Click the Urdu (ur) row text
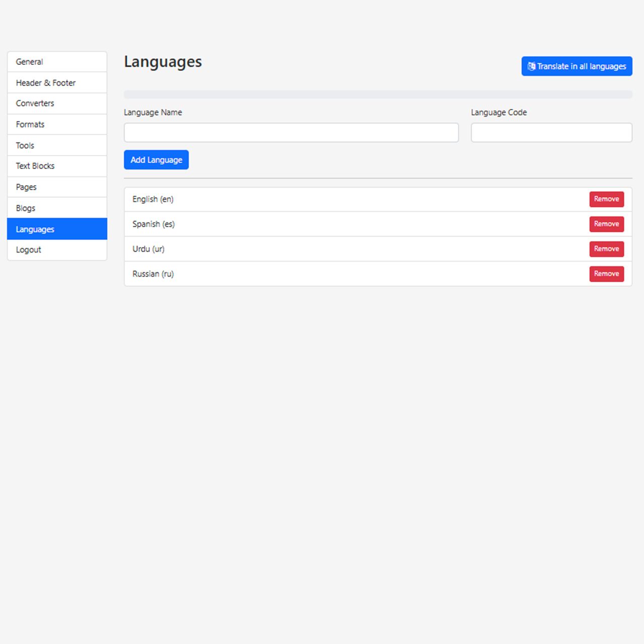This screenshot has width=644, height=644. (x=148, y=249)
